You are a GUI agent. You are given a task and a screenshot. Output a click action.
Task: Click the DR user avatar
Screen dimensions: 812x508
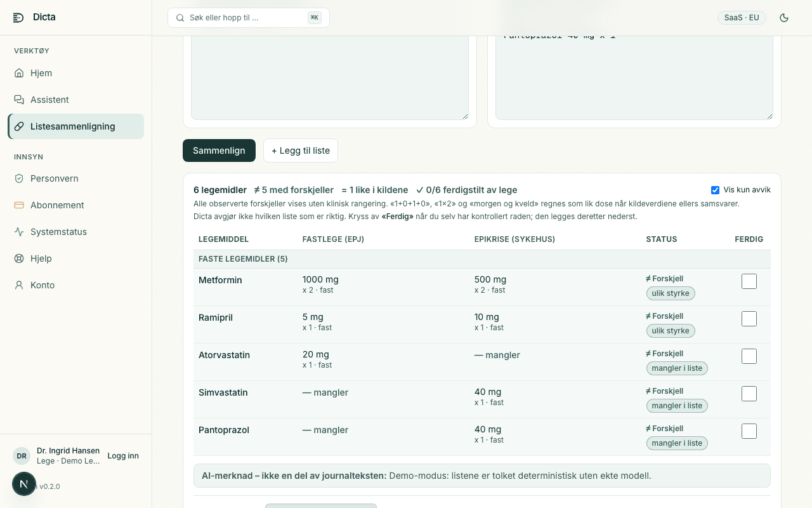pyautogui.click(x=22, y=456)
